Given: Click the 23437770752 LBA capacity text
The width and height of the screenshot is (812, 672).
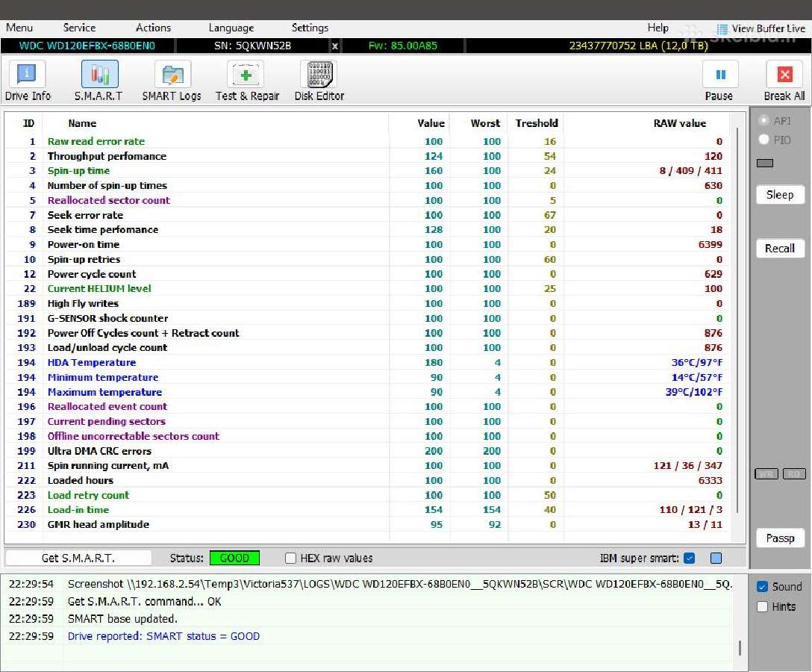Looking at the screenshot, I should 639,46.
